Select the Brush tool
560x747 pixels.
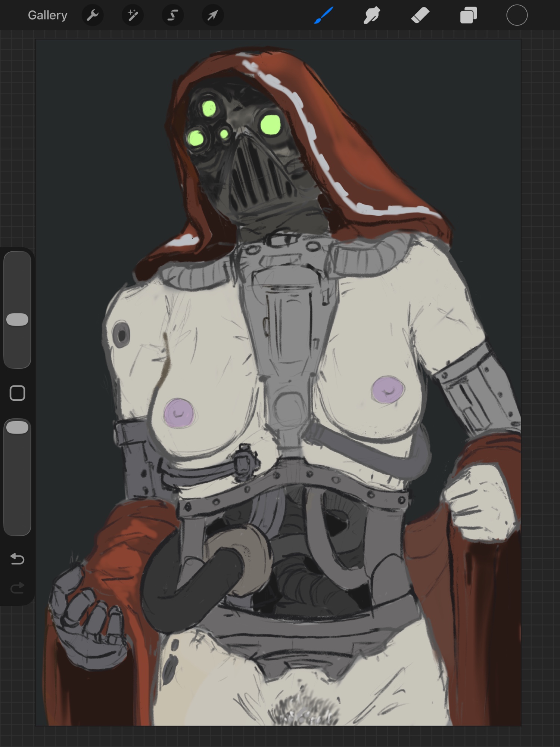click(323, 15)
